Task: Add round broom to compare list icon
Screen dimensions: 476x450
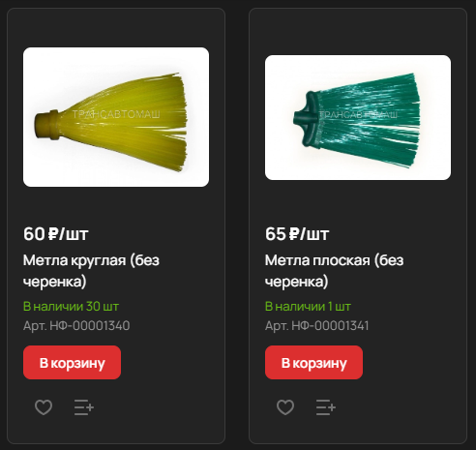Action: pyautogui.click(x=84, y=407)
